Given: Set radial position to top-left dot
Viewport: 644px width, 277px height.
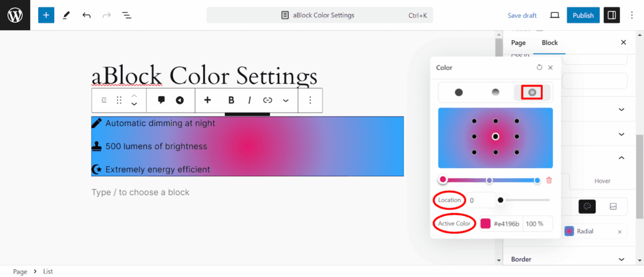Looking at the screenshot, I should [474, 122].
